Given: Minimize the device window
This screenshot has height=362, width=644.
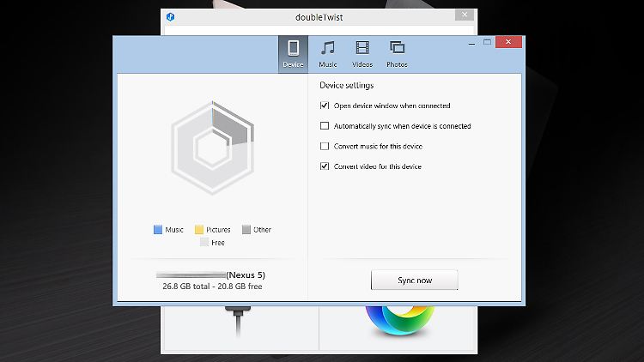Looking at the screenshot, I should pos(472,43).
